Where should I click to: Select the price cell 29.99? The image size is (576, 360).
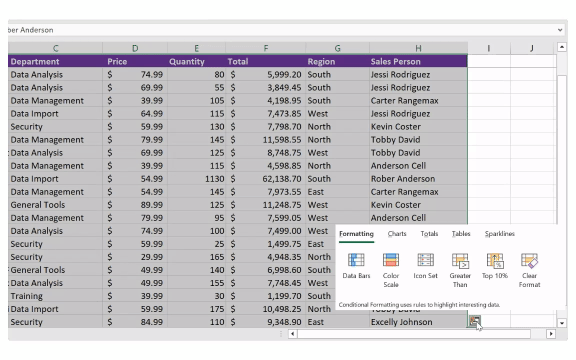click(x=135, y=257)
